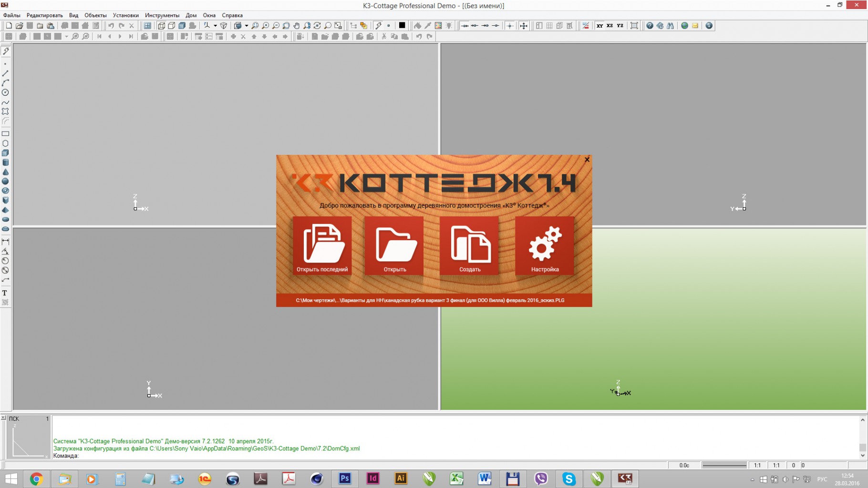Click the undo arrow in the top toolbar
The image size is (868, 488).
[x=111, y=26]
